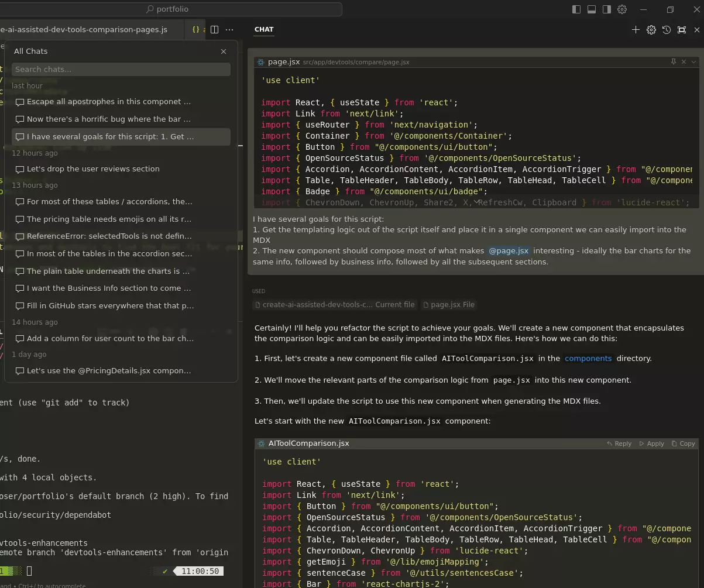Click the chat panel fullscreen icon
The image size is (704, 588).
682,30
